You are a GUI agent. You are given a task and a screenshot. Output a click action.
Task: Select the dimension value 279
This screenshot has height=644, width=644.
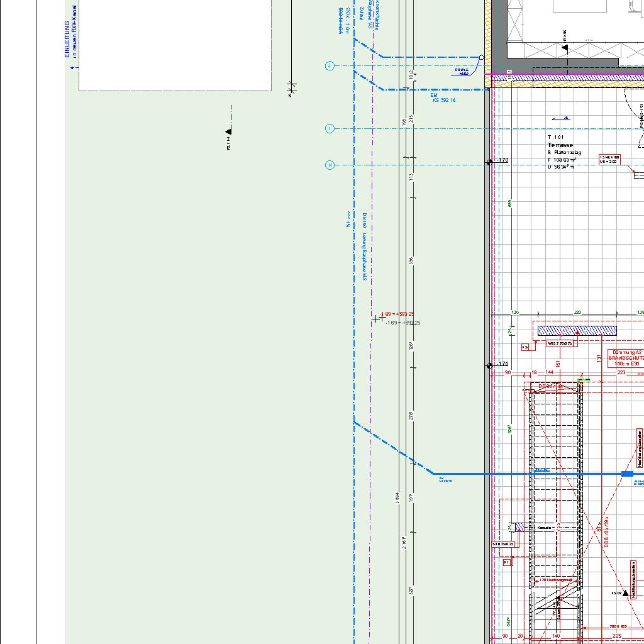[x=411, y=416]
